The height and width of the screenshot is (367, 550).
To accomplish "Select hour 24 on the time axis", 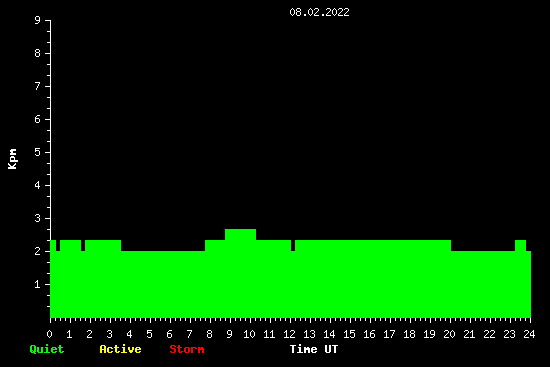I will [x=529, y=334].
